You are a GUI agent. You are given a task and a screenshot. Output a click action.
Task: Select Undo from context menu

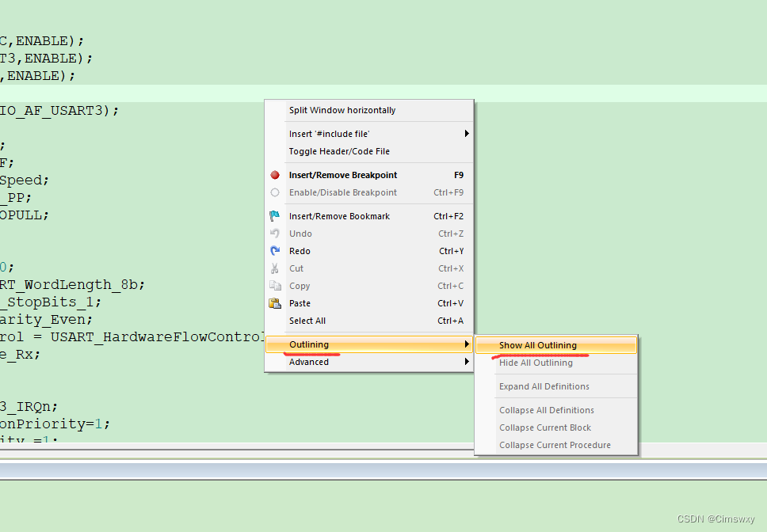click(x=369, y=234)
